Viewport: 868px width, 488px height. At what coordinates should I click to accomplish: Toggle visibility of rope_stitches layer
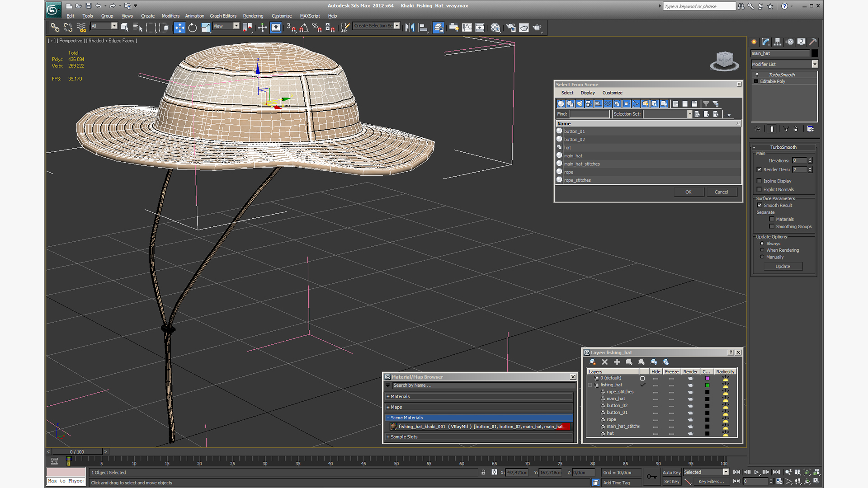tap(655, 391)
